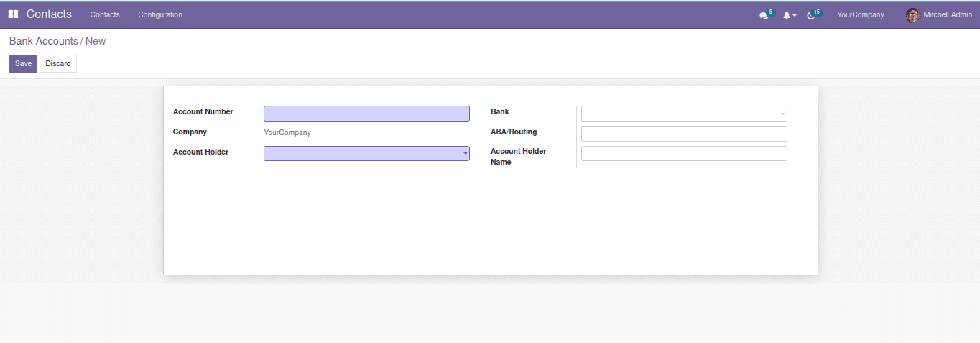Click the Account Holder Name input
This screenshot has width=980, height=343.
pyautogui.click(x=683, y=154)
